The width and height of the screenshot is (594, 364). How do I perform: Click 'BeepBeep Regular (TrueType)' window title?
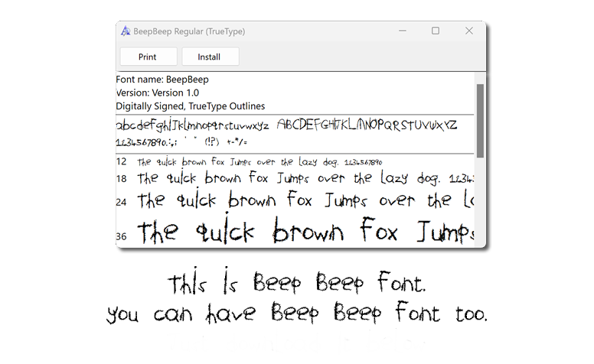click(189, 31)
